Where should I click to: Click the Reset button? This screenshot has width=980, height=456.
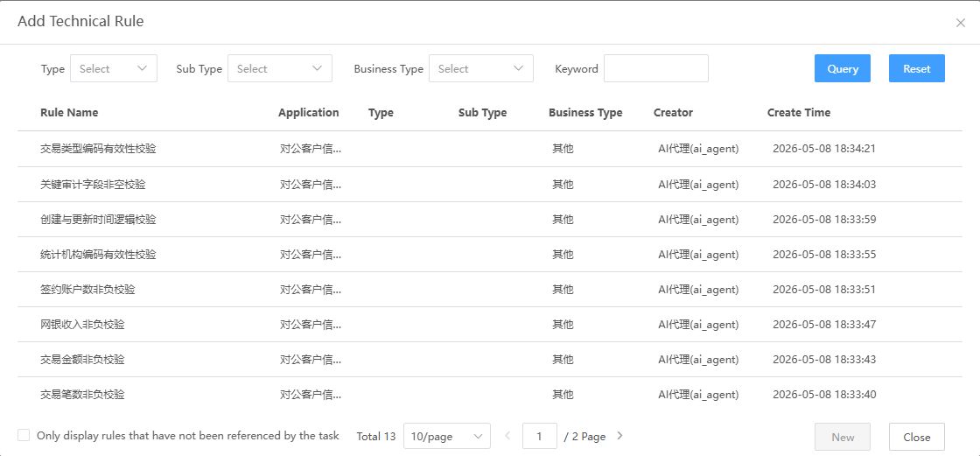pyautogui.click(x=917, y=69)
